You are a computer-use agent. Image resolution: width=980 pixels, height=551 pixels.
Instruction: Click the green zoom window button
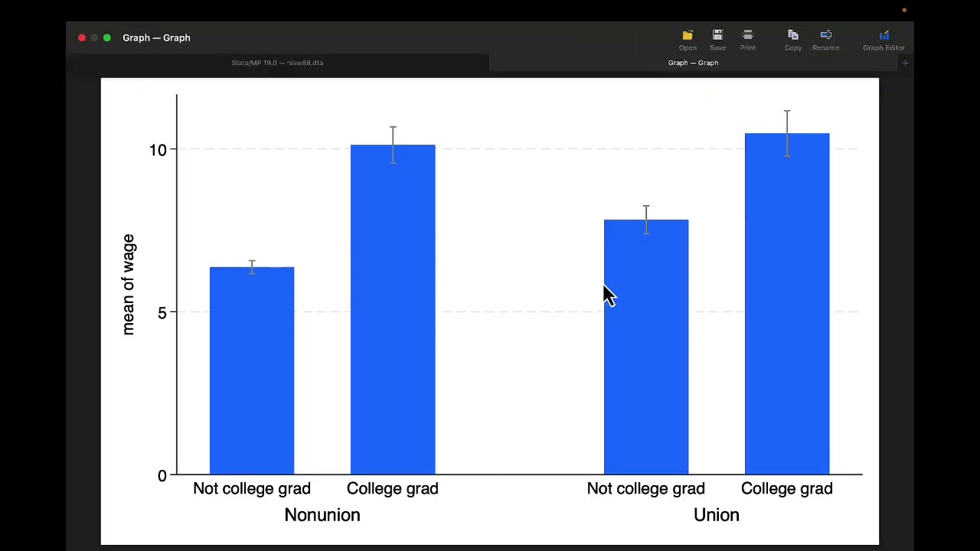[x=107, y=37]
